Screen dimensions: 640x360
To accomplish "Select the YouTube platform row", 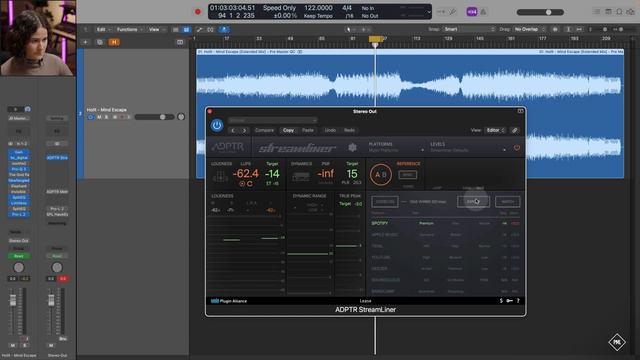I will [445, 258].
